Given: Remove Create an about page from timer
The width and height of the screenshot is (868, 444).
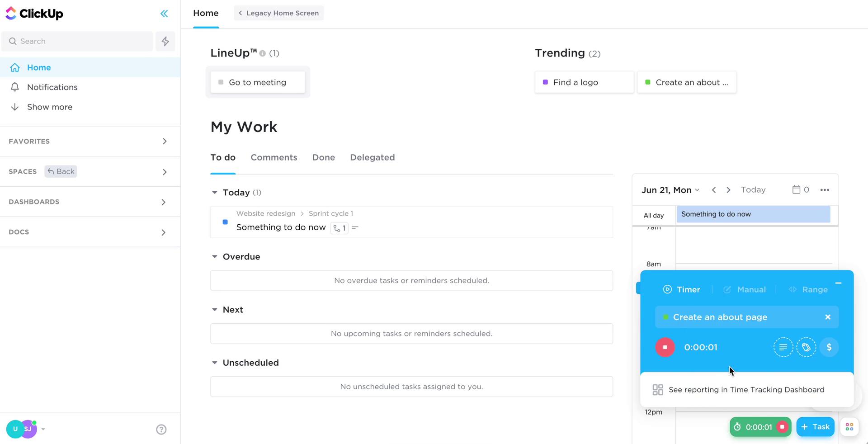Looking at the screenshot, I should click(828, 317).
